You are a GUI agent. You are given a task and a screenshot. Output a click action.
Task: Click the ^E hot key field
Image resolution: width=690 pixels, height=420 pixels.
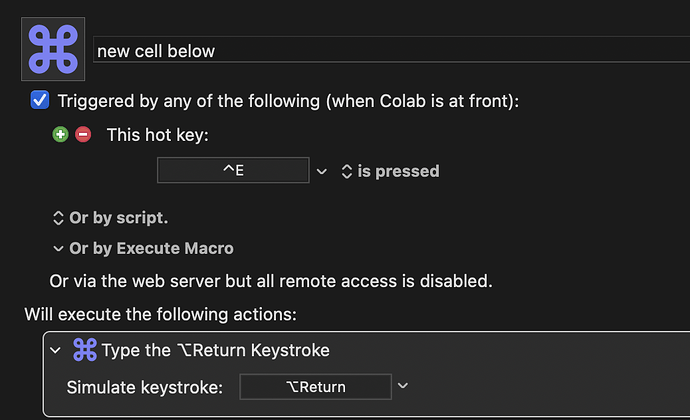point(233,170)
